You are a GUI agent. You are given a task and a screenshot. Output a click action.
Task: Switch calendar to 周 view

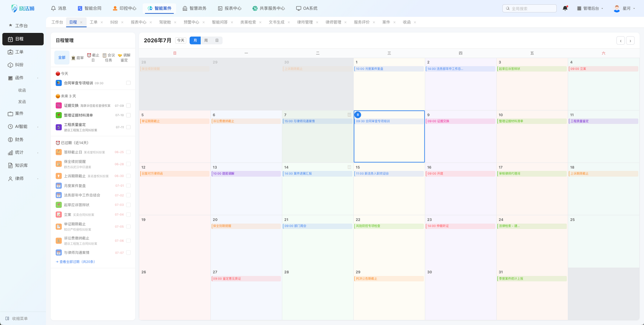[x=206, y=40]
